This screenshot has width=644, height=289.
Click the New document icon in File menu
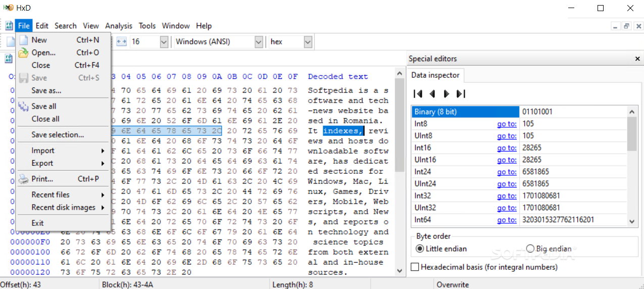point(23,40)
